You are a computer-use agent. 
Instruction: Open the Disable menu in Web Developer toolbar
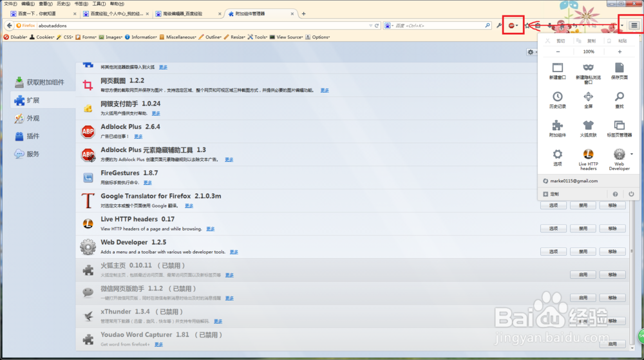click(x=15, y=37)
